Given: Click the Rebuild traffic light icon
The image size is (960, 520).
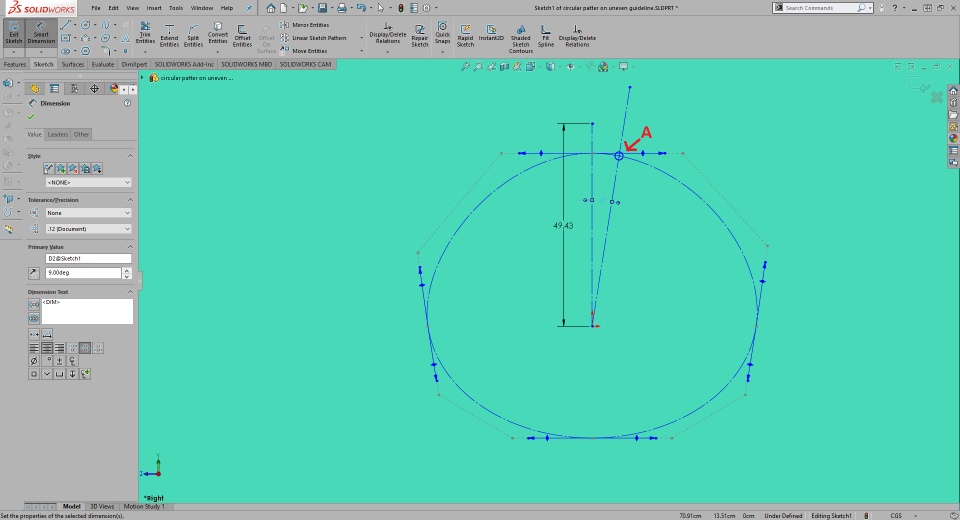Looking at the screenshot, I should (x=400, y=8).
